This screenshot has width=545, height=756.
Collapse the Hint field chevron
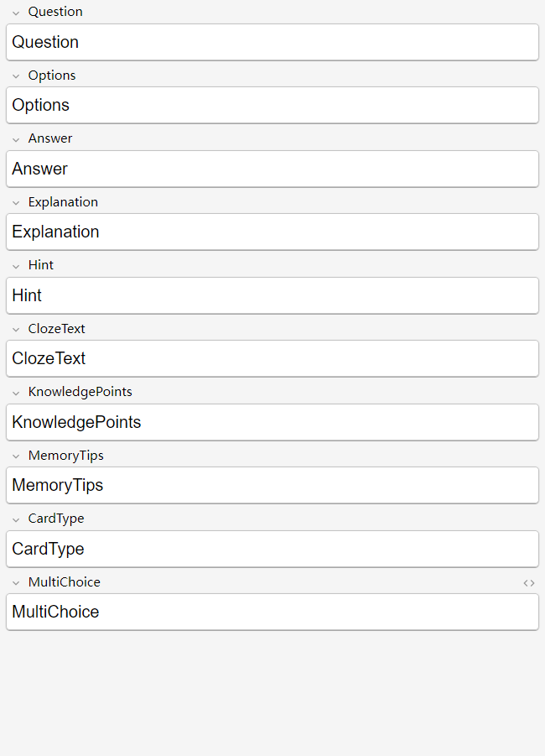point(16,266)
